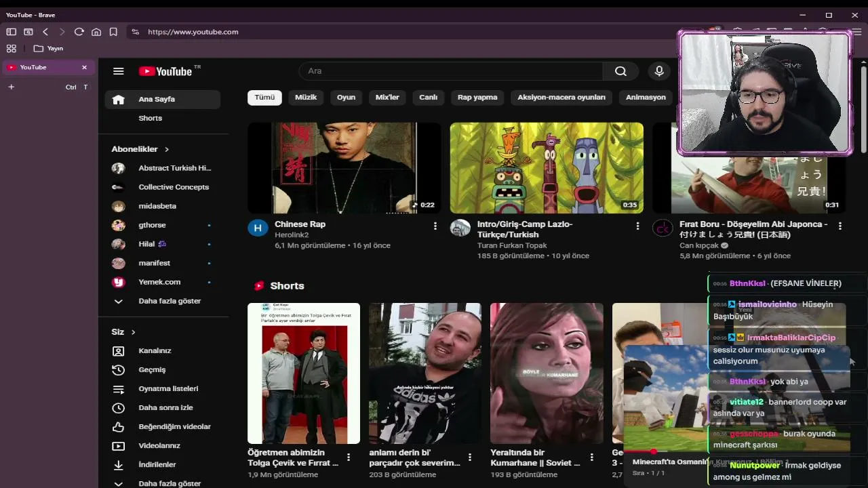
Task: Open the Collective Concepts channel
Action: point(163,187)
